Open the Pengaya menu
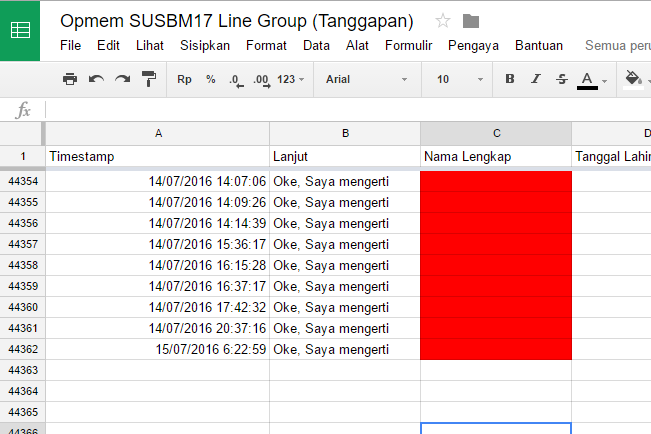Viewport: 651px width, 434px height. [x=473, y=45]
